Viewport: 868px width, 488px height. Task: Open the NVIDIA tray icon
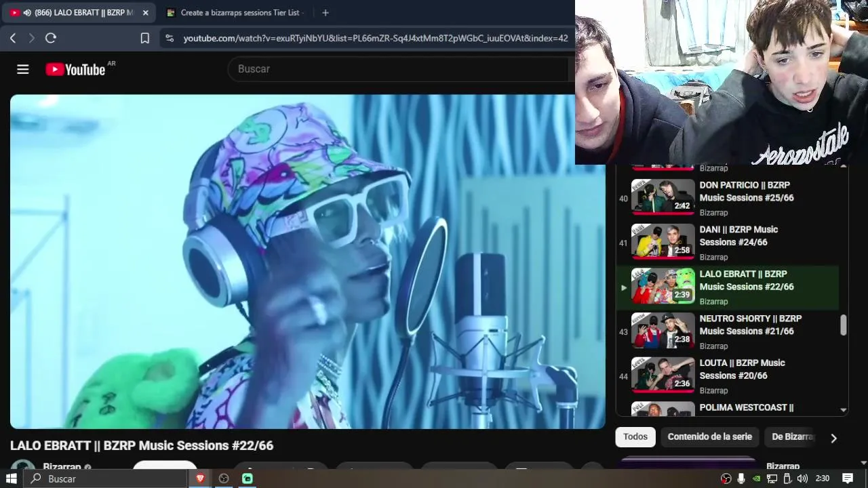pyautogui.click(x=757, y=479)
